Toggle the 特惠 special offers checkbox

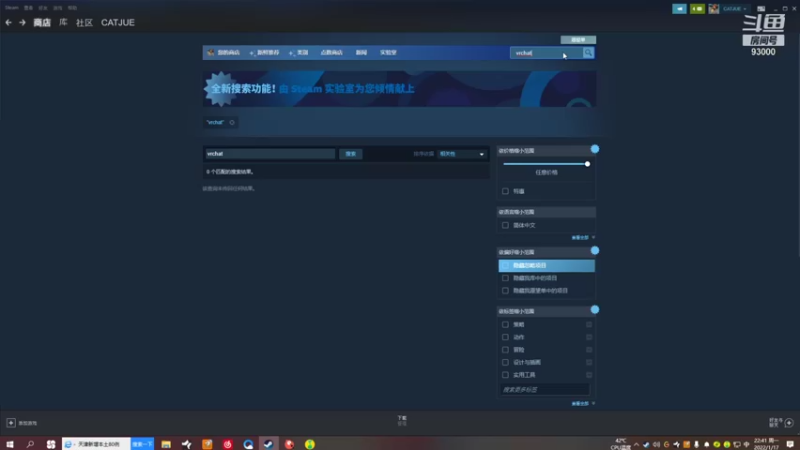pos(505,191)
